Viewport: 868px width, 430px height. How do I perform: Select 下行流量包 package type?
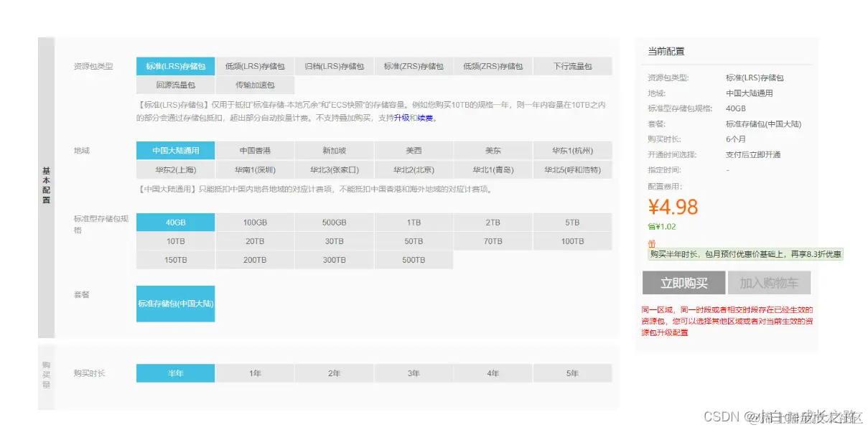[572, 66]
